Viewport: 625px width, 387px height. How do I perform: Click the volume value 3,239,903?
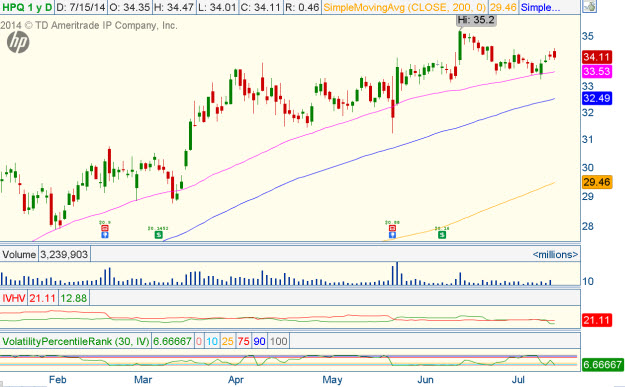point(64,254)
